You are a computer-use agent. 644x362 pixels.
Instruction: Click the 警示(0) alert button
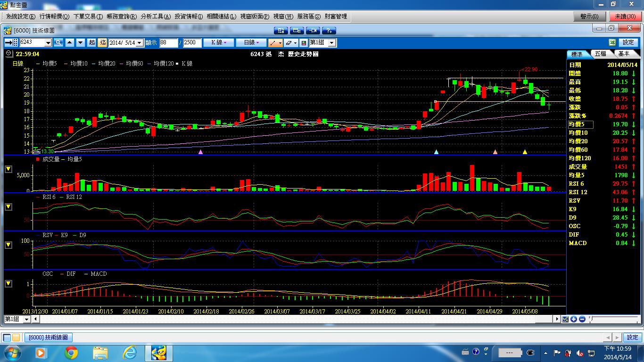point(589,16)
